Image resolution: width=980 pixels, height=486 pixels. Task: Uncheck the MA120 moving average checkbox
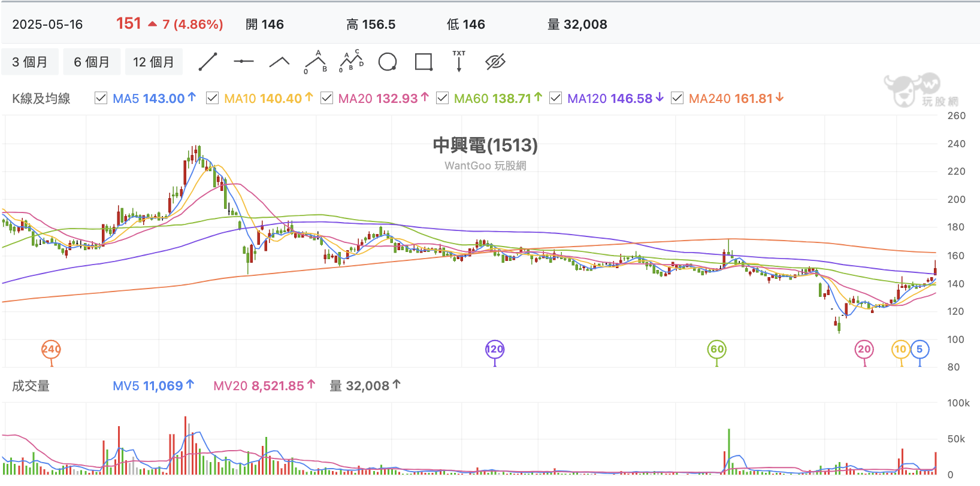[555, 98]
